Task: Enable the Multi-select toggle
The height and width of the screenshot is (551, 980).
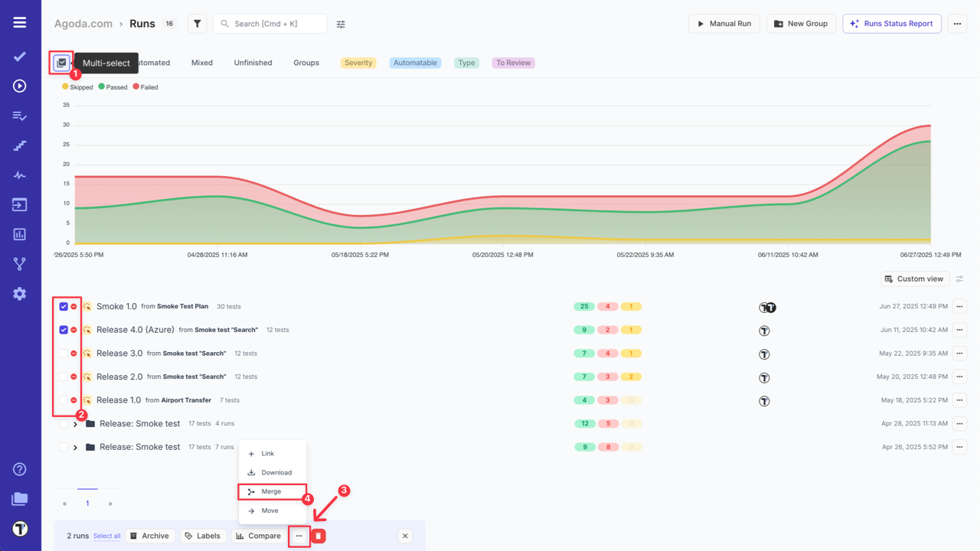Action: (x=61, y=62)
